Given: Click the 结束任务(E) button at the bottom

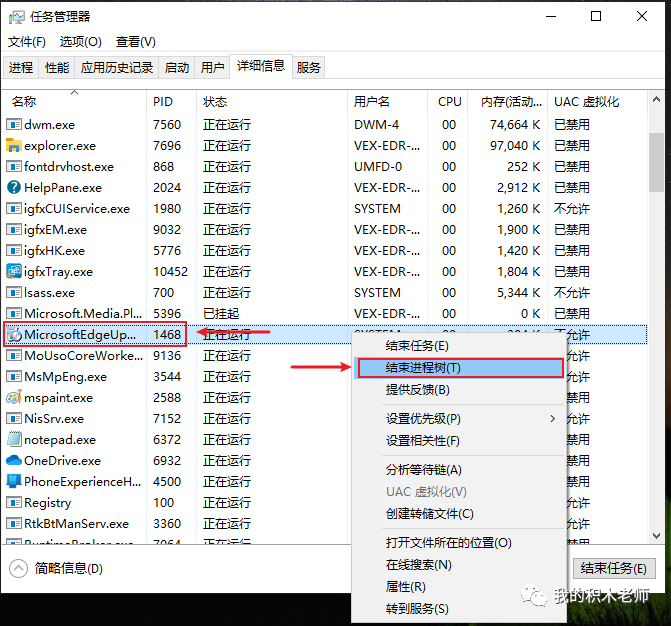Looking at the screenshot, I should click(x=614, y=568).
